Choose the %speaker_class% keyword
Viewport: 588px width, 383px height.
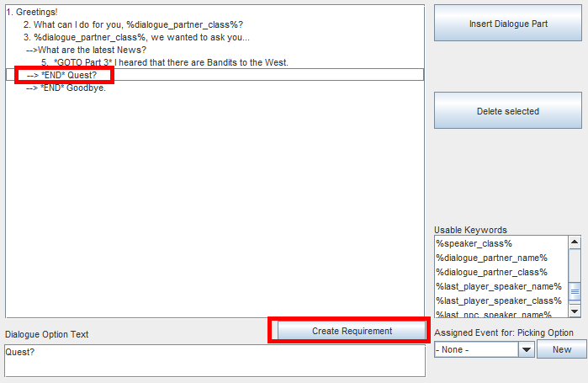tap(474, 243)
